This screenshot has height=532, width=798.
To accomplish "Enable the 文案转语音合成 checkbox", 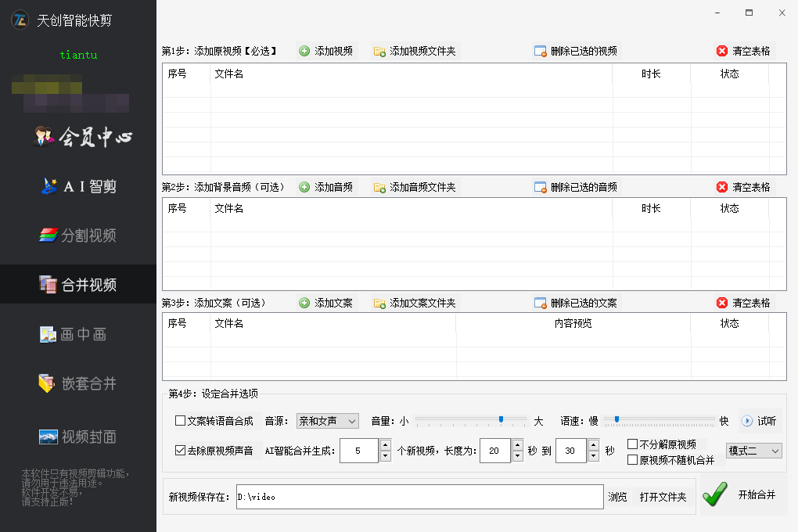I will 181,421.
